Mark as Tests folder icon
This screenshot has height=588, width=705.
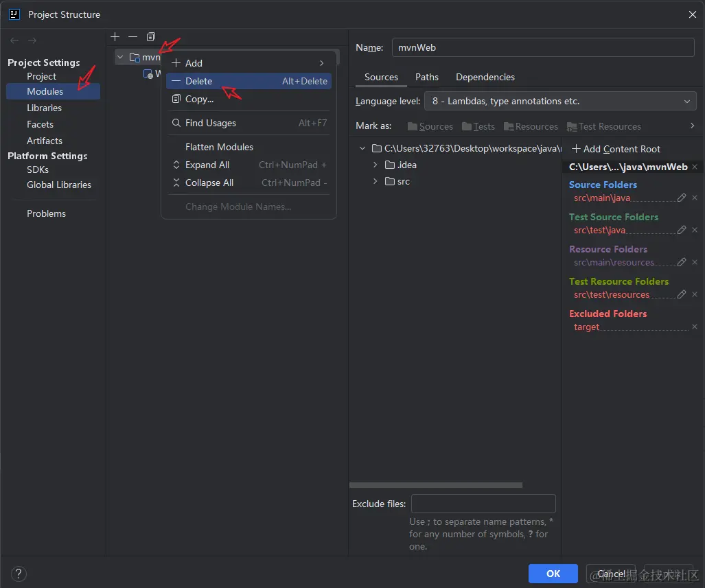pos(467,127)
